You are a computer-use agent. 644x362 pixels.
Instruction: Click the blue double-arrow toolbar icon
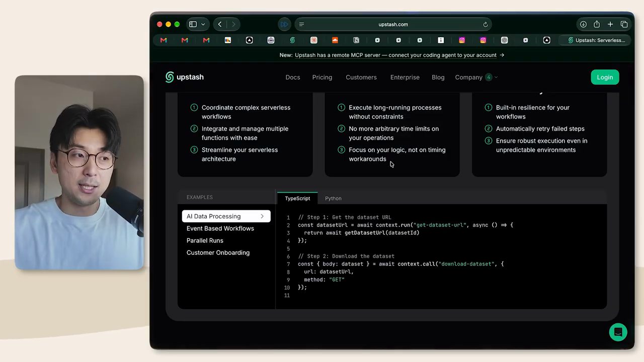point(284,24)
